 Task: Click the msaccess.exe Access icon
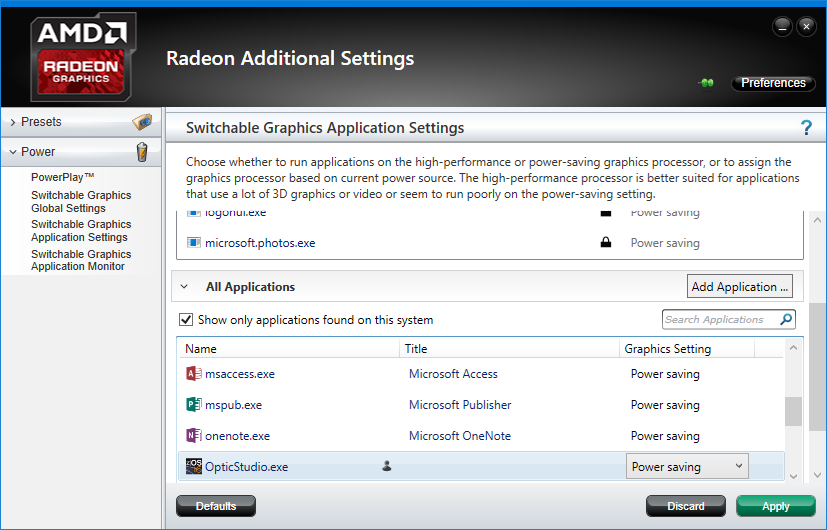tap(194, 373)
